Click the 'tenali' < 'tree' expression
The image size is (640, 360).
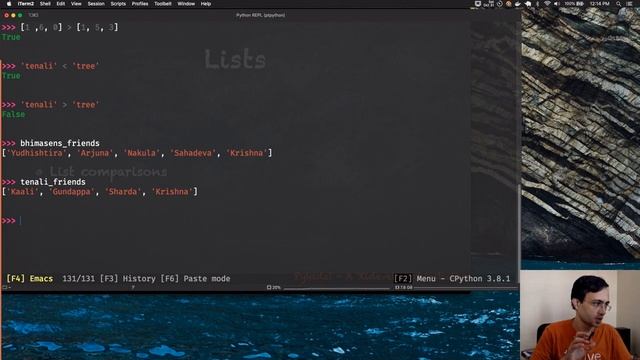point(60,66)
